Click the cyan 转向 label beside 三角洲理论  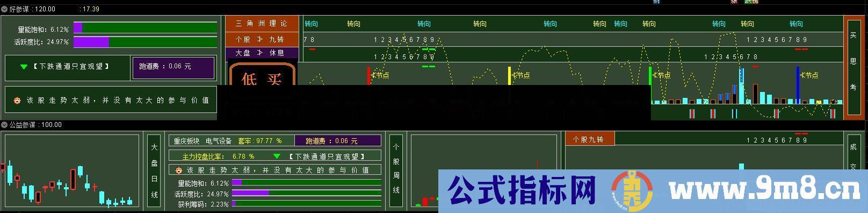click(x=312, y=24)
